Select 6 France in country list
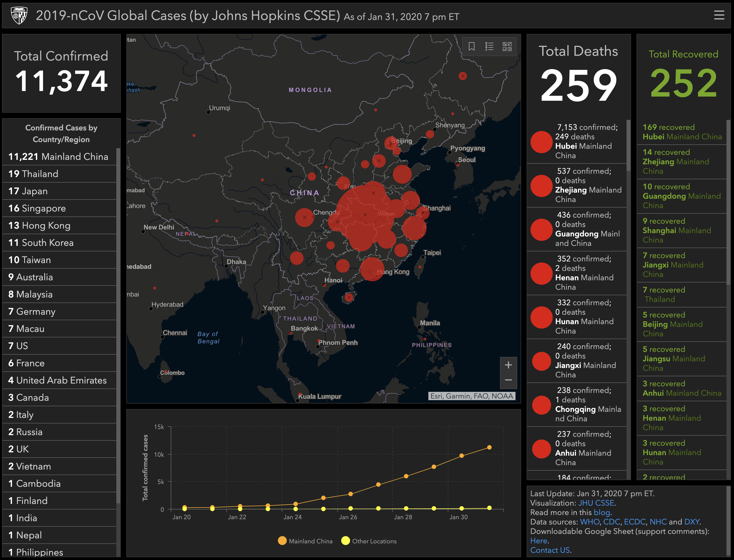Viewport: 734px width, 560px height. coord(59,363)
